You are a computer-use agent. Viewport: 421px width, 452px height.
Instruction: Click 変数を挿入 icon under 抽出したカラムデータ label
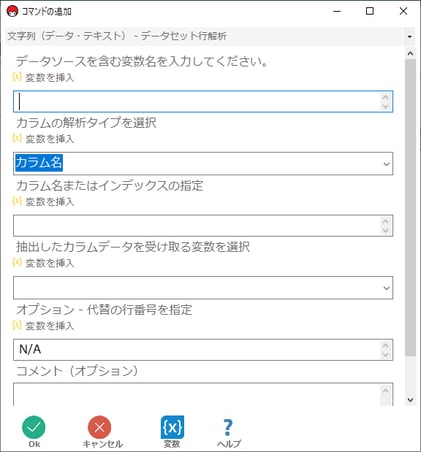coord(17,262)
